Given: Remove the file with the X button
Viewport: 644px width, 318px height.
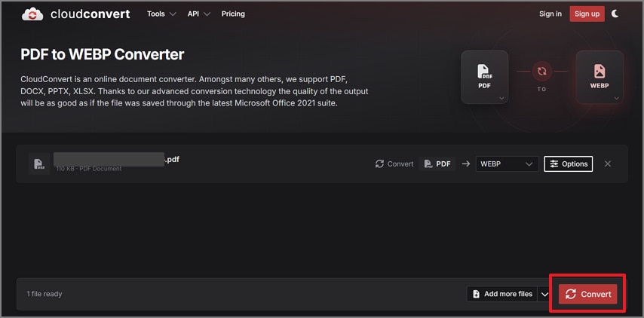Looking at the screenshot, I should click(608, 164).
